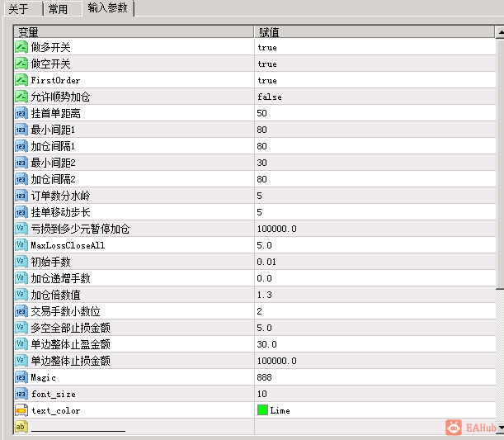
Task: Select value 5 of 挂单移动步长
Action: tap(259, 212)
